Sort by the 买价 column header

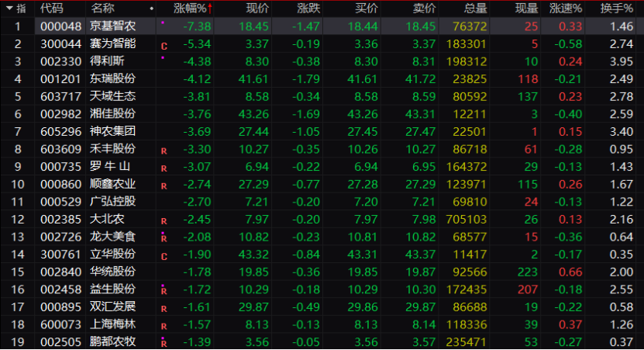pyautogui.click(x=367, y=9)
